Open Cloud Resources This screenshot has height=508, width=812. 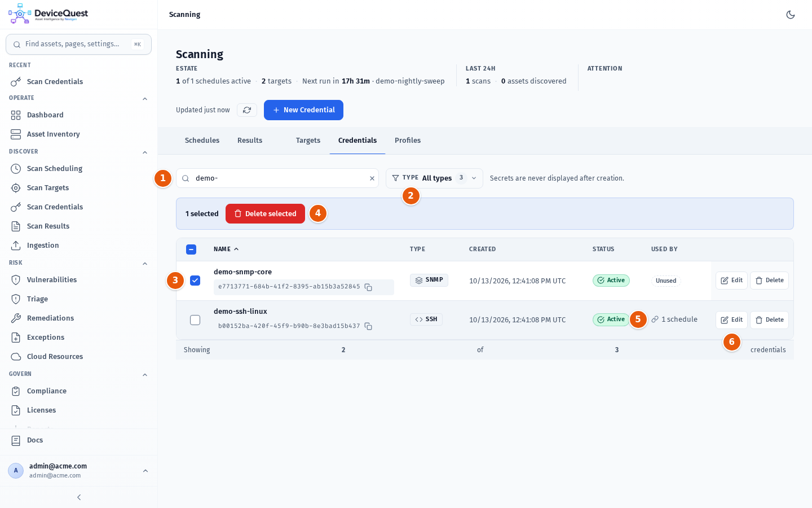click(78, 357)
